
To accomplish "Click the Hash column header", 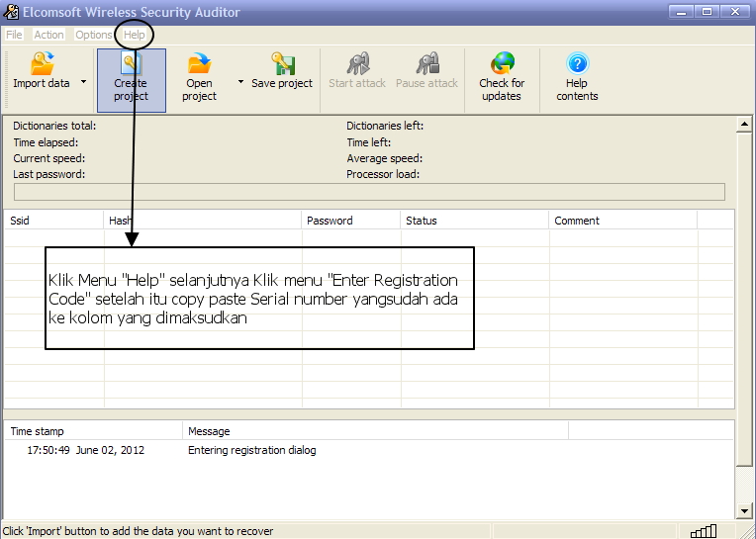I will click(x=203, y=221).
